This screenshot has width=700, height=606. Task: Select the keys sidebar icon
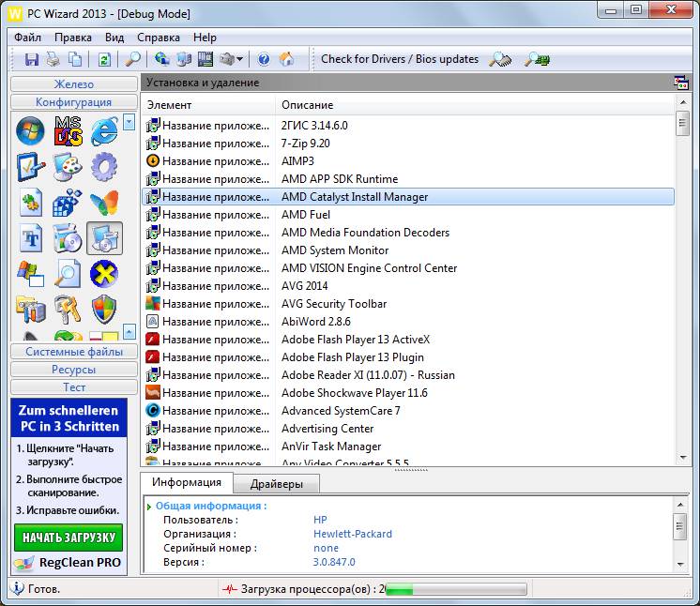pyautogui.click(x=68, y=310)
